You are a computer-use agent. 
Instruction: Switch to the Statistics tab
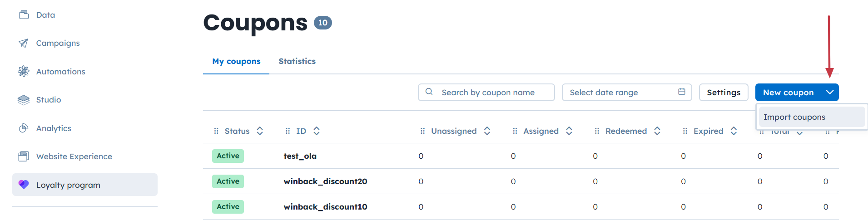[297, 61]
